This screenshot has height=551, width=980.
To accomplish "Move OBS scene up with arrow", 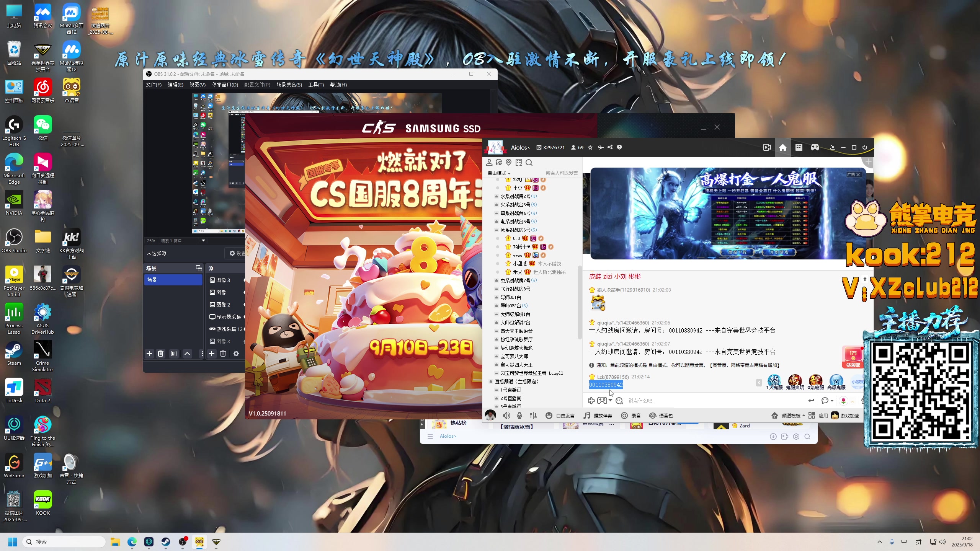I will click(x=187, y=354).
